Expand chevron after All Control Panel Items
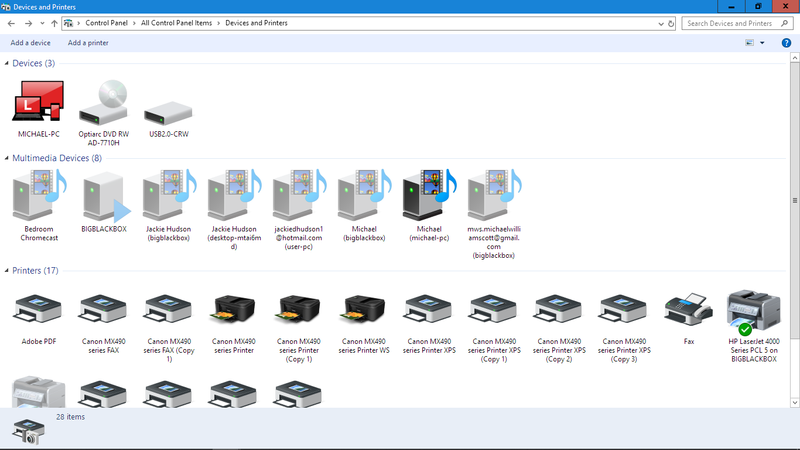This screenshot has width=800, height=450. click(x=219, y=23)
